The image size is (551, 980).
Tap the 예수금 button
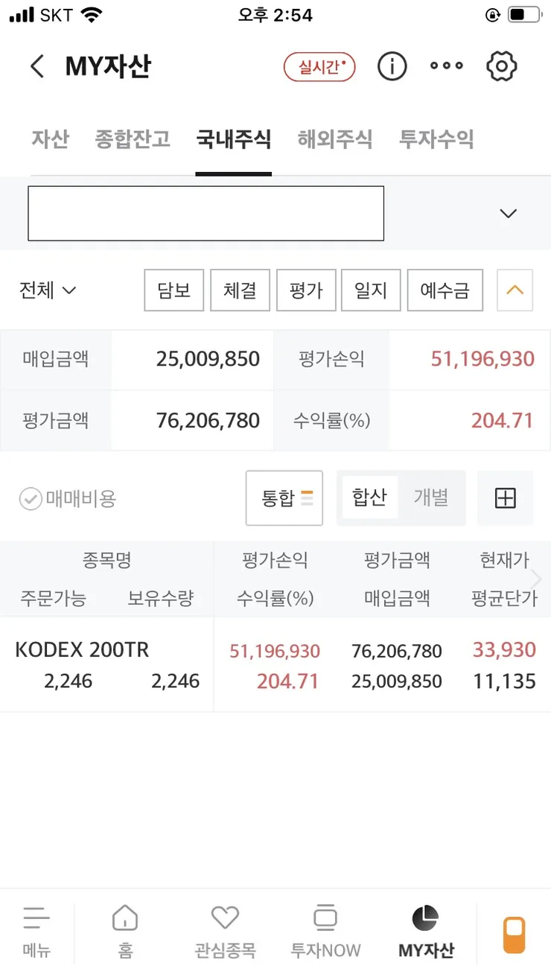coord(445,290)
